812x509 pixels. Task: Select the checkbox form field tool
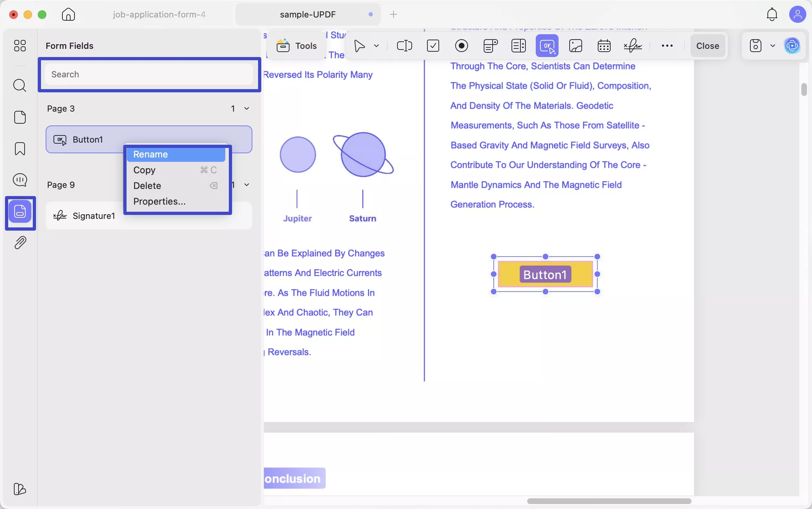click(x=433, y=46)
